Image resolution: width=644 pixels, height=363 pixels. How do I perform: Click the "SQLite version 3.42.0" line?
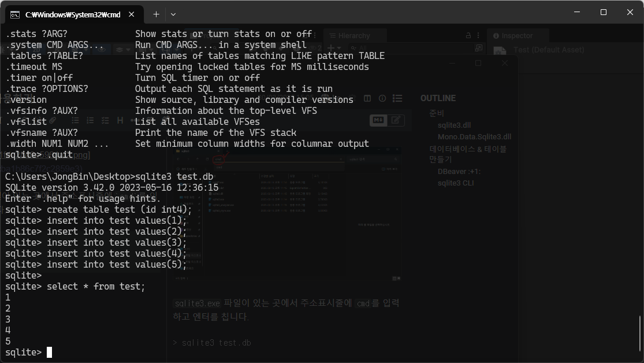pyautogui.click(x=111, y=188)
